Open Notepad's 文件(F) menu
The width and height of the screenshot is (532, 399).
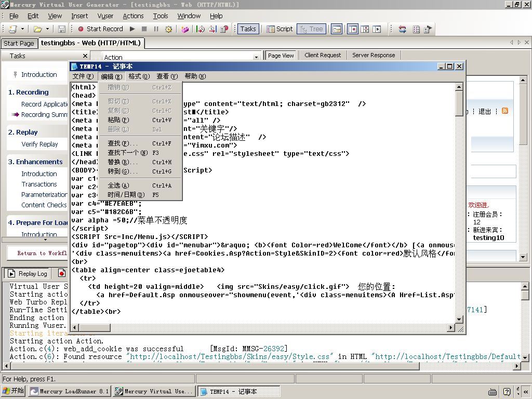pos(83,76)
